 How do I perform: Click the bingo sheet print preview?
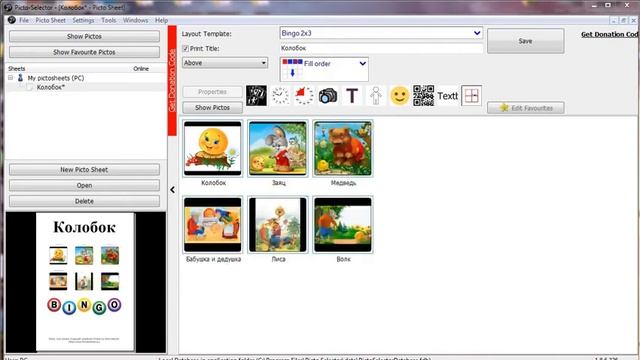(x=85, y=282)
